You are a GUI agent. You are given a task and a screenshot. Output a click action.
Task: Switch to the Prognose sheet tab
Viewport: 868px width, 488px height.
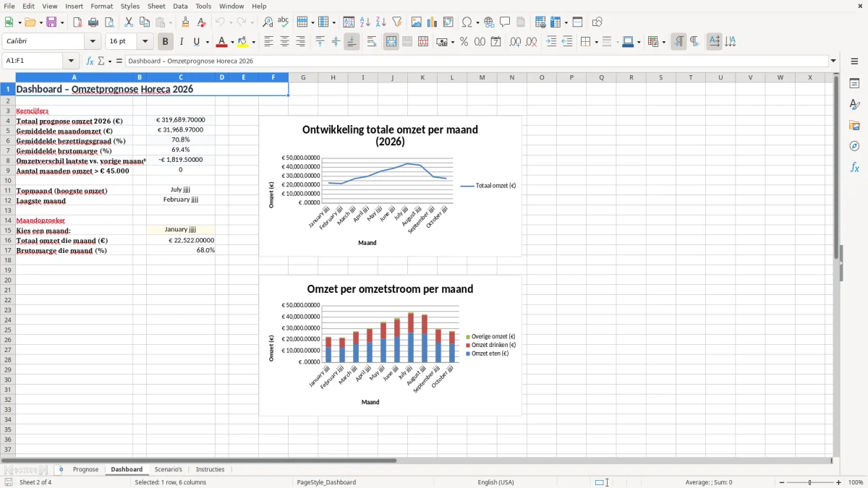click(x=85, y=469)
